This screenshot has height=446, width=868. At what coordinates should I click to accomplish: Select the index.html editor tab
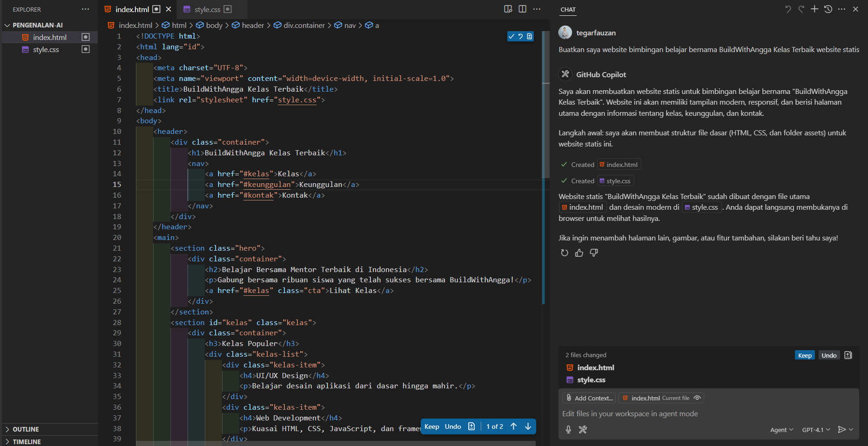coord(132,9)
